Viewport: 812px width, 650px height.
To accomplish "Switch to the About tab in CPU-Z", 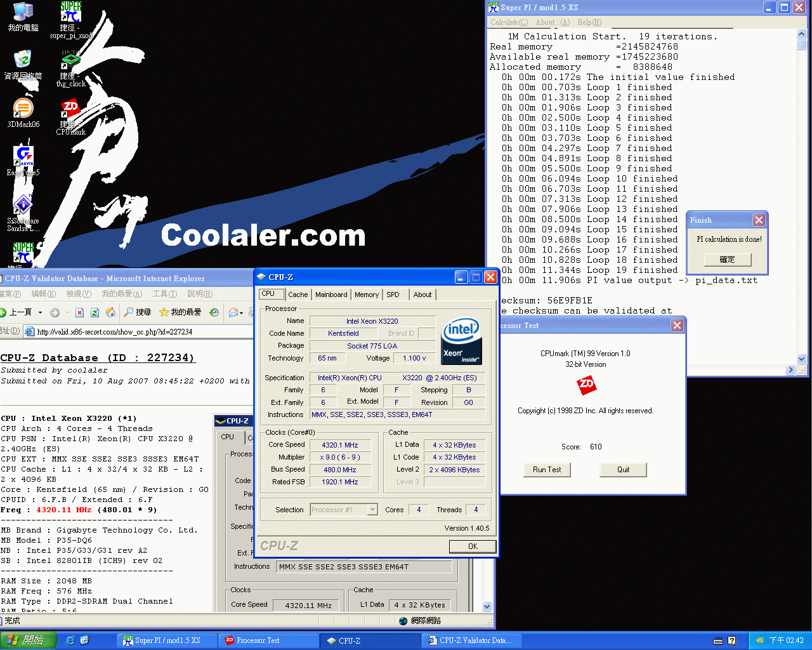I will [422, 295].
